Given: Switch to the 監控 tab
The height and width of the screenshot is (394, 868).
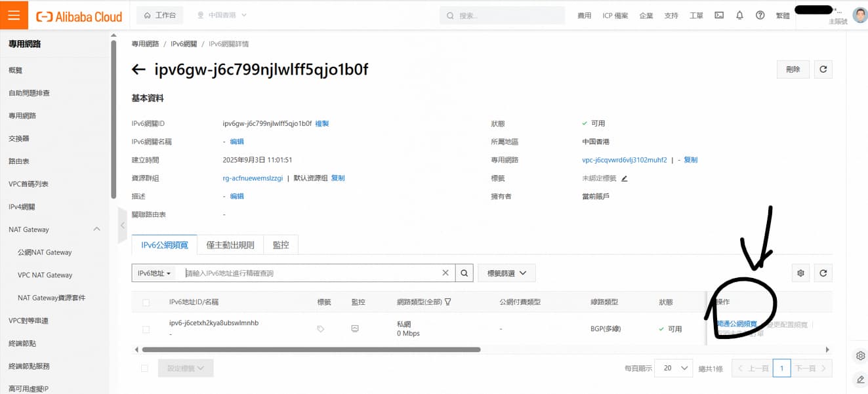Looking at the screenshot, I should (281, 245).
